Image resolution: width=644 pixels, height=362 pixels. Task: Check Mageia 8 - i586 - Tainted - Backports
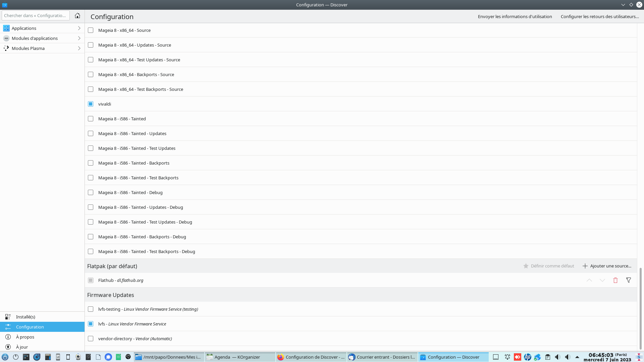(91, 163)
